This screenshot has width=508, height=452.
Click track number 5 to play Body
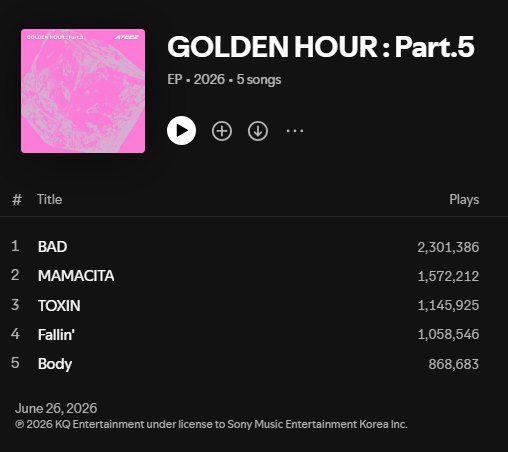click(15, 363)
